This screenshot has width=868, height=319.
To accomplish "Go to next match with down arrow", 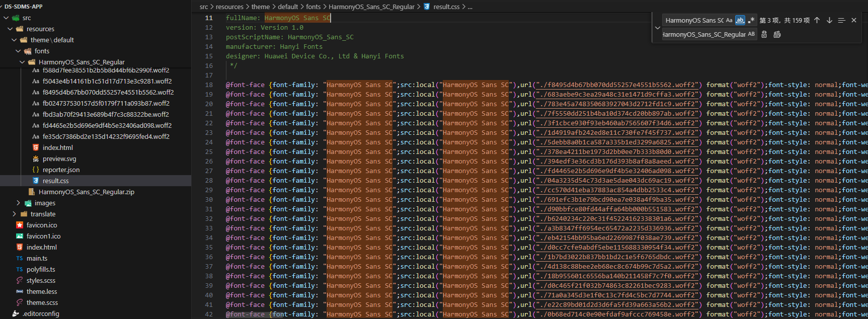I will 829,20.
